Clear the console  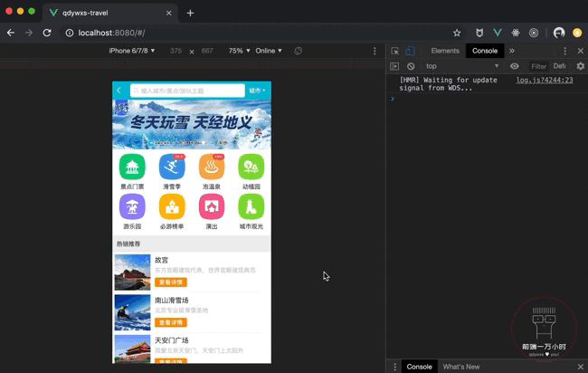tap(411, 66)
